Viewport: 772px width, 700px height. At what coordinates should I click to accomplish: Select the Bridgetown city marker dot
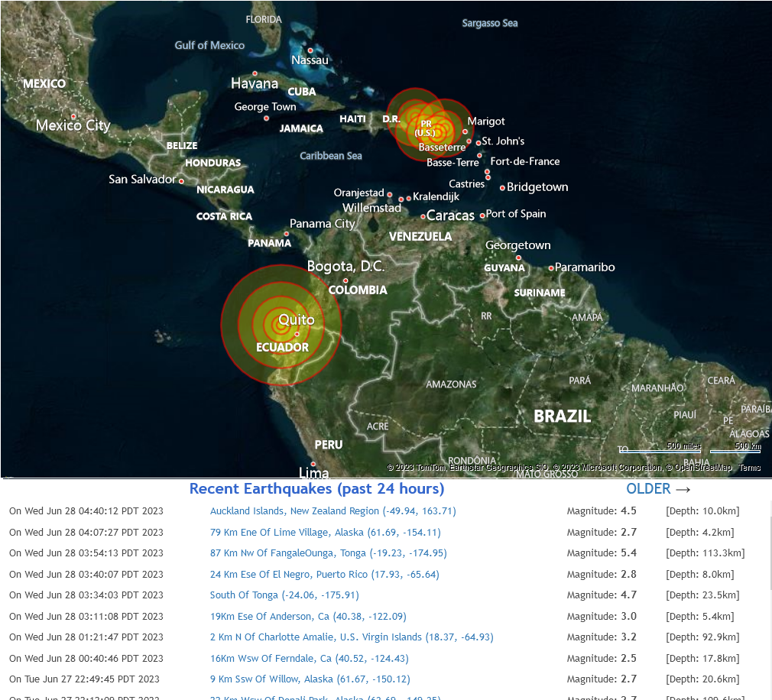tap(502, 188)
